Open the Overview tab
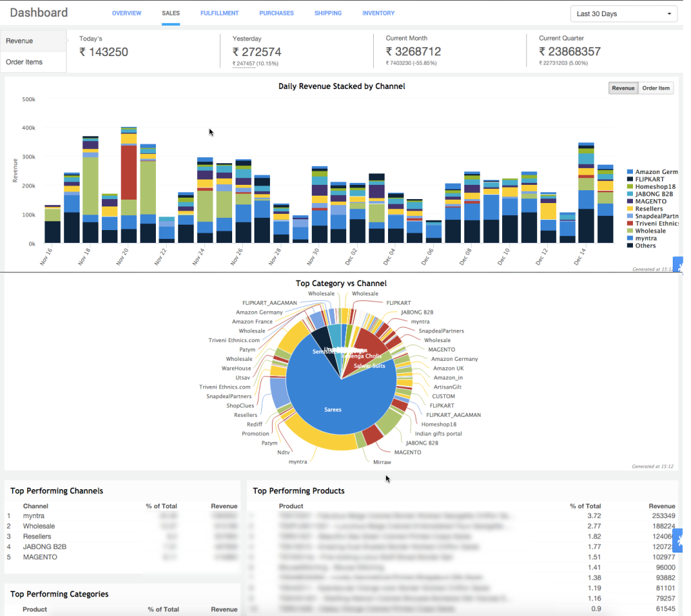The width and height of the screenshot is (691, 616). pyautogui.click(x=126, y=13)
